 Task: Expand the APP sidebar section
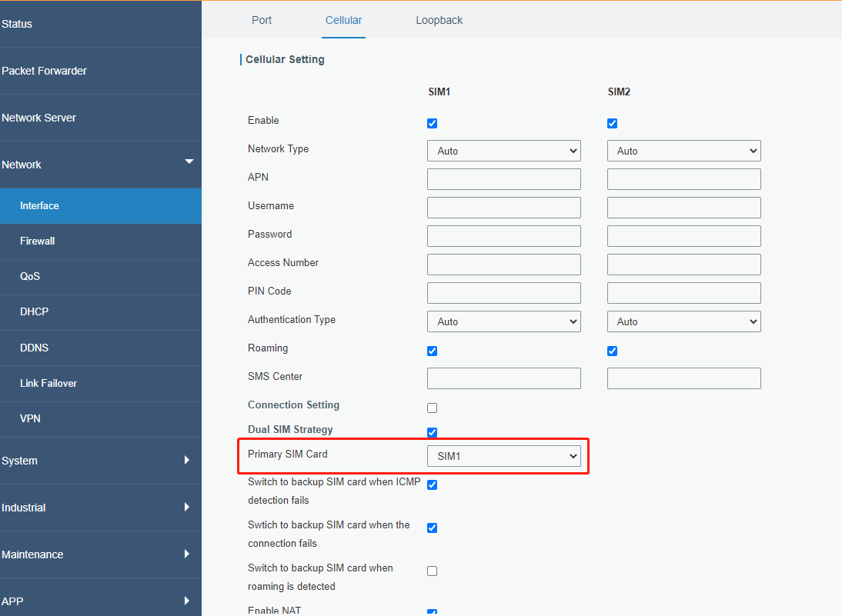pos(100,601)
